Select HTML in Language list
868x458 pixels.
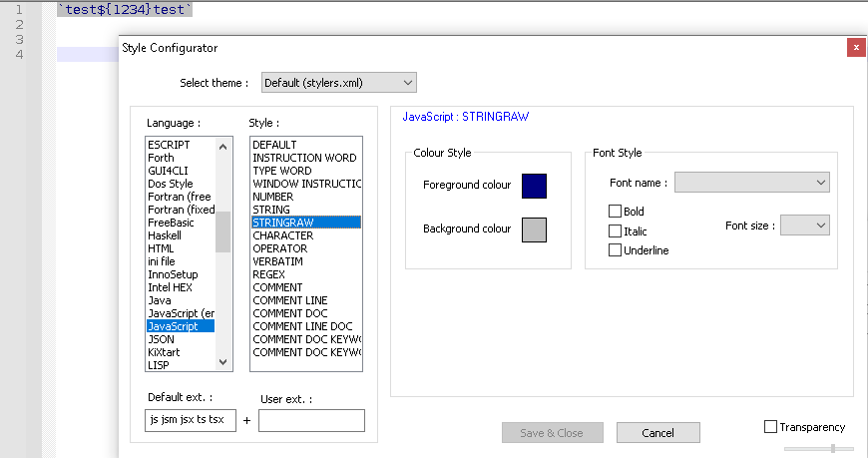181,248
